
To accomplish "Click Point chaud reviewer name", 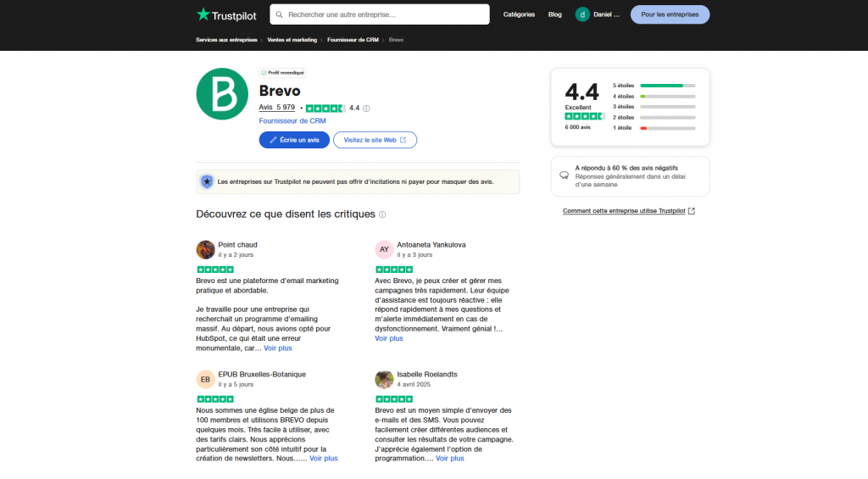I will 237,245.
